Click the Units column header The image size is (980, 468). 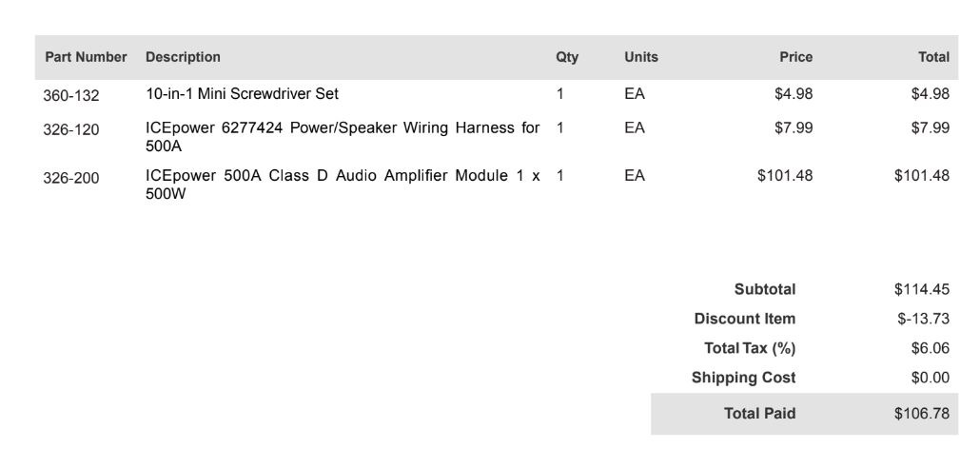point(640,57)
